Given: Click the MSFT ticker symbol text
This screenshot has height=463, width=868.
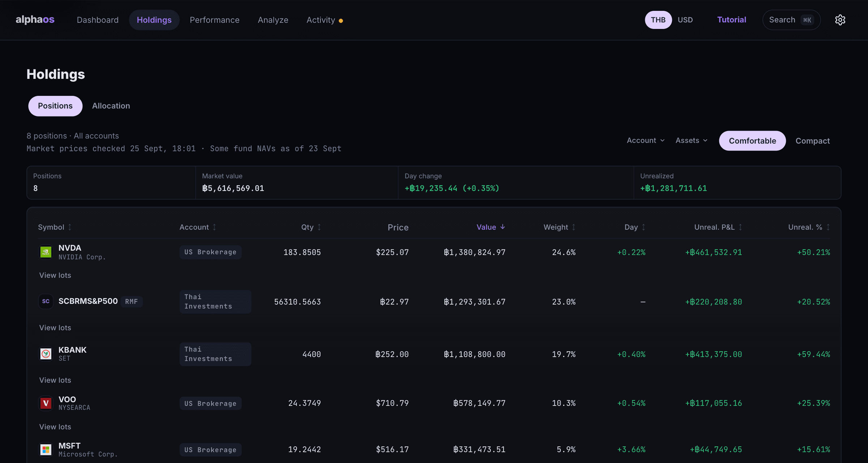Looking at the screenshot, I should coord(69,446).
